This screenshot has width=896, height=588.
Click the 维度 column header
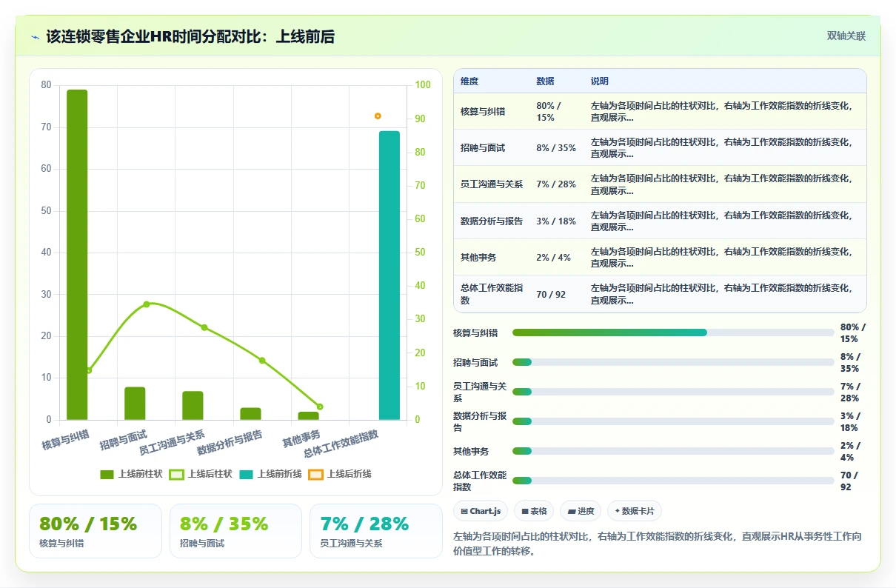469,81
